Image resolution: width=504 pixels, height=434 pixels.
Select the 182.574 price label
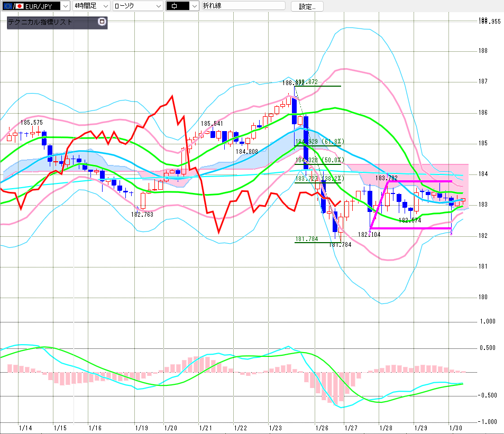(x=410, y=220)
